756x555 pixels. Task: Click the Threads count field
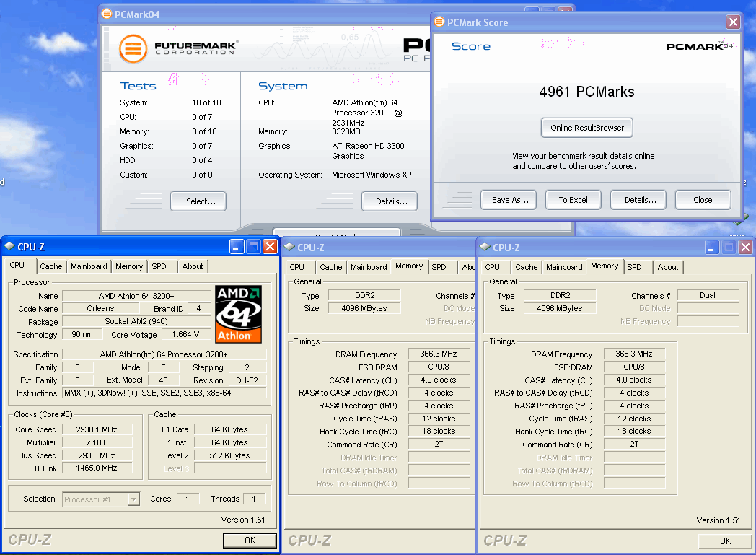254,499
